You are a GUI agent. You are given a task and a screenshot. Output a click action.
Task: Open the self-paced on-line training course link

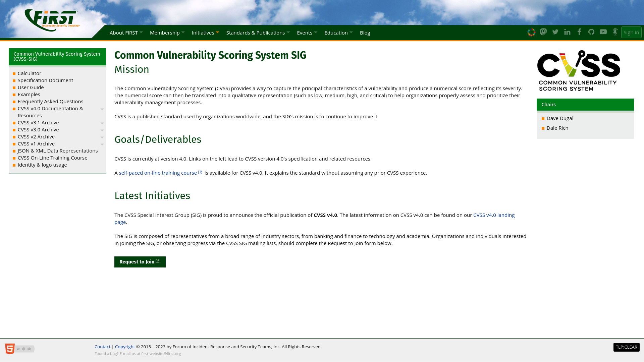pos(158,173)
